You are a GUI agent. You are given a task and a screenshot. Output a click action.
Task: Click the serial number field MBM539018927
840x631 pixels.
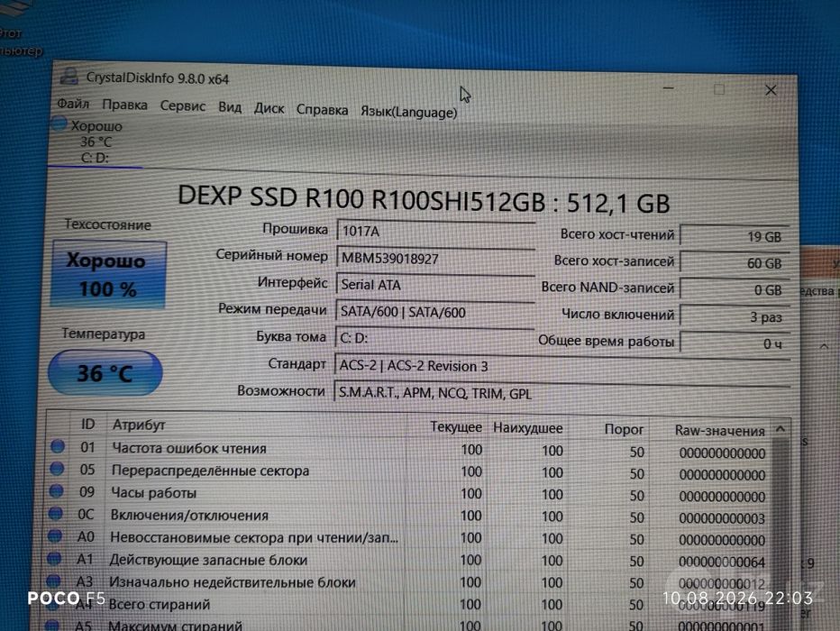click(435, 259)
